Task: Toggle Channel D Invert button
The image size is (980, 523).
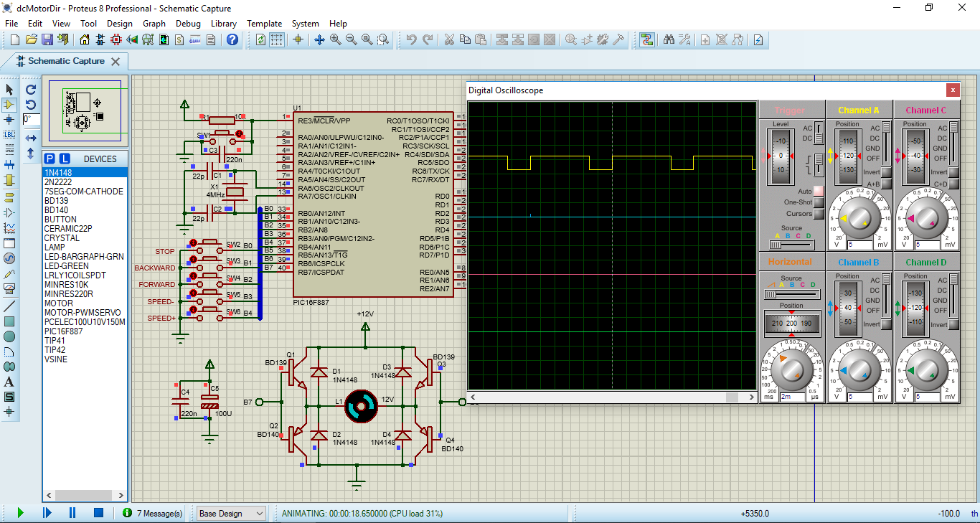Action: pos(954,324)
